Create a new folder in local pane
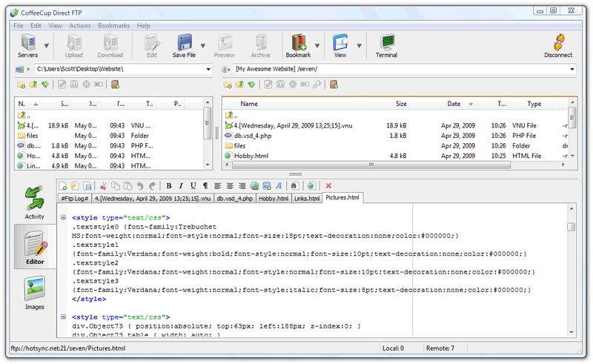Screen dimensions: 593x364 click(21, 85)
